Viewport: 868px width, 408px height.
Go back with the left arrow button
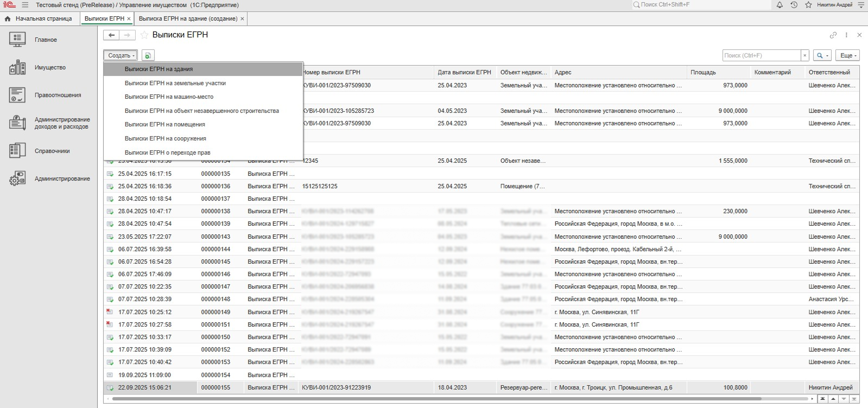[x=111, y=35]
